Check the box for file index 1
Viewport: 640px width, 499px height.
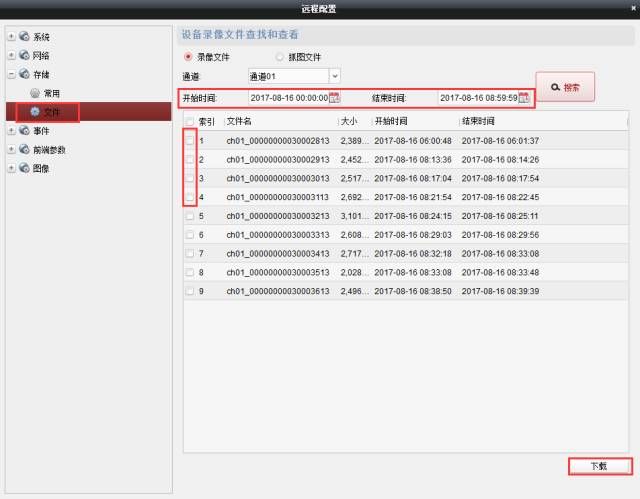(x=190, y=141)
